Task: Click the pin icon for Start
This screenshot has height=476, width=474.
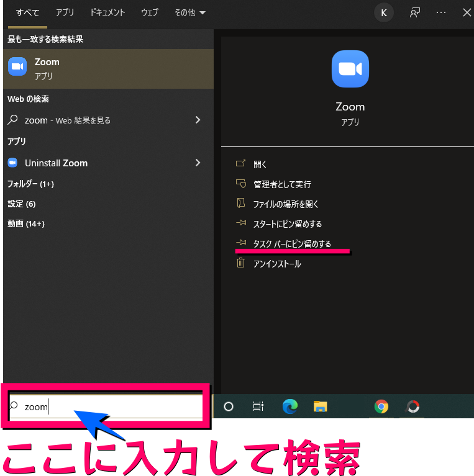Action: click(x=241, y=223)
